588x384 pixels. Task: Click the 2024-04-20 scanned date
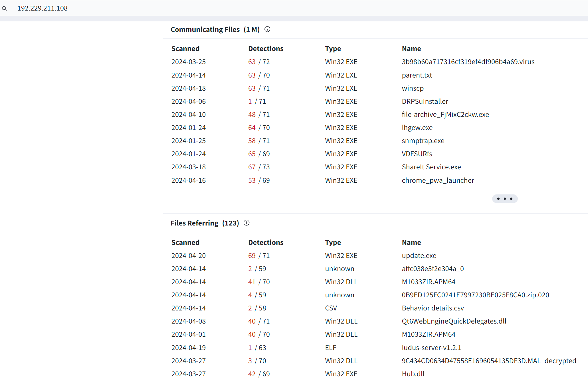click(188, 256)
